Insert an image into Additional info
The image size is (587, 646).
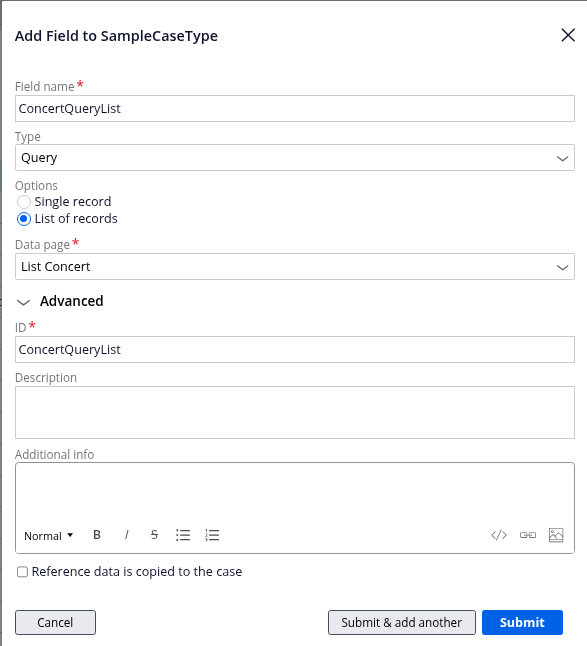[556, 535]
